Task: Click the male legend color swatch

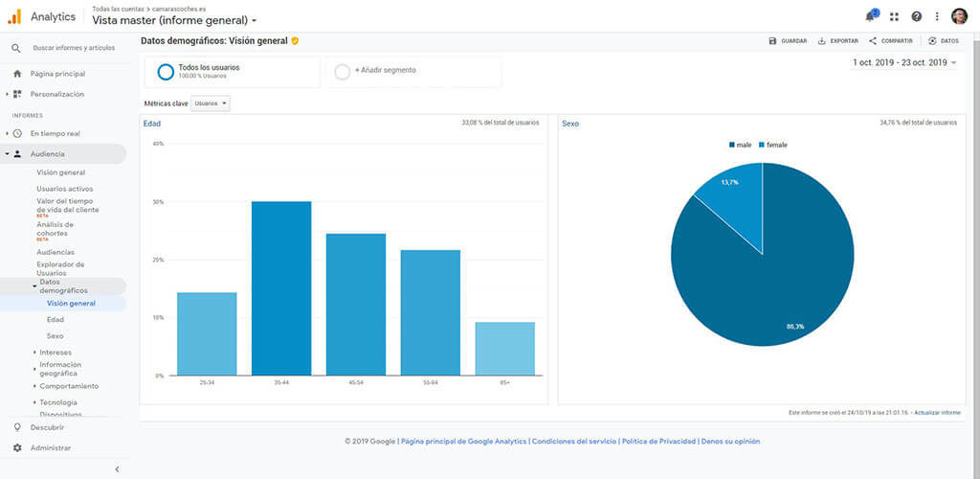Action: (732, 145)
